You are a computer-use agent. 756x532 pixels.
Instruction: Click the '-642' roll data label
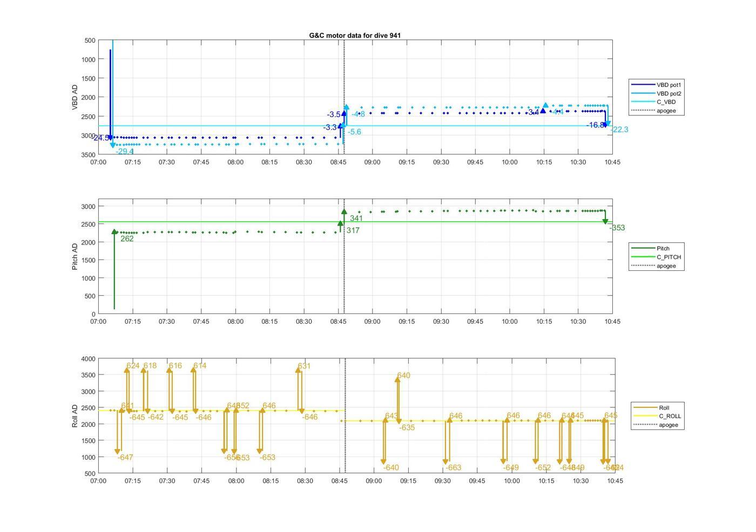click(156, 417)
